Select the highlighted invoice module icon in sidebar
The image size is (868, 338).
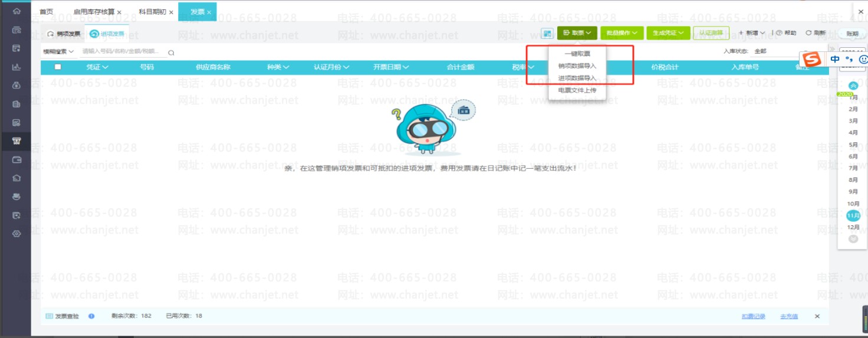coord(17,140)
